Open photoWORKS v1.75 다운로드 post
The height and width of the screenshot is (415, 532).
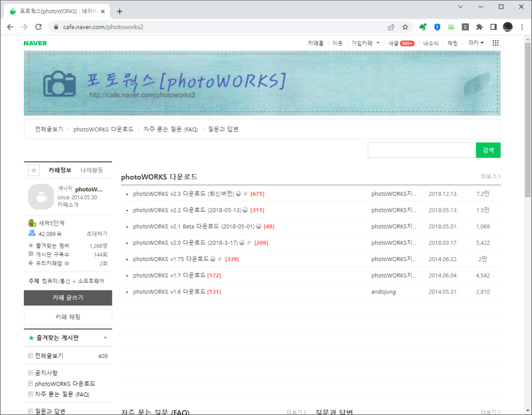[171, 259]
